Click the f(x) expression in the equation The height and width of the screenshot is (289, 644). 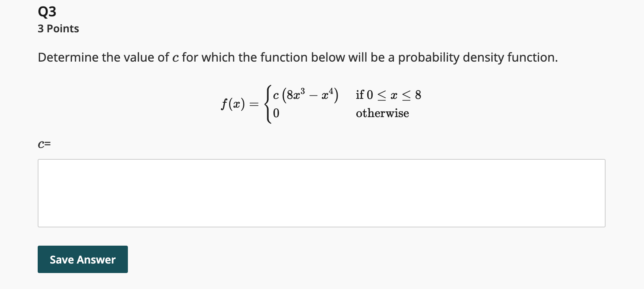click(x=233, y=103)
